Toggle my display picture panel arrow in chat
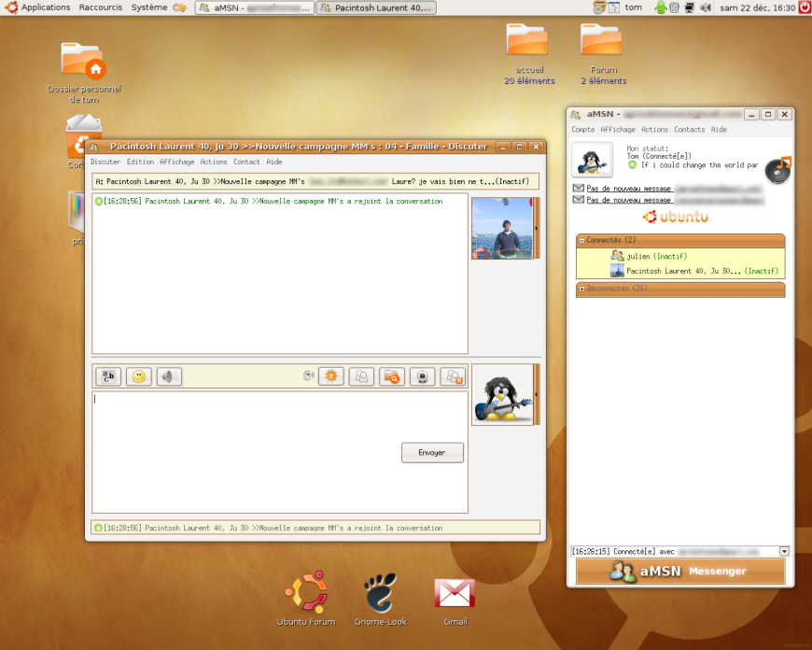 537,394
